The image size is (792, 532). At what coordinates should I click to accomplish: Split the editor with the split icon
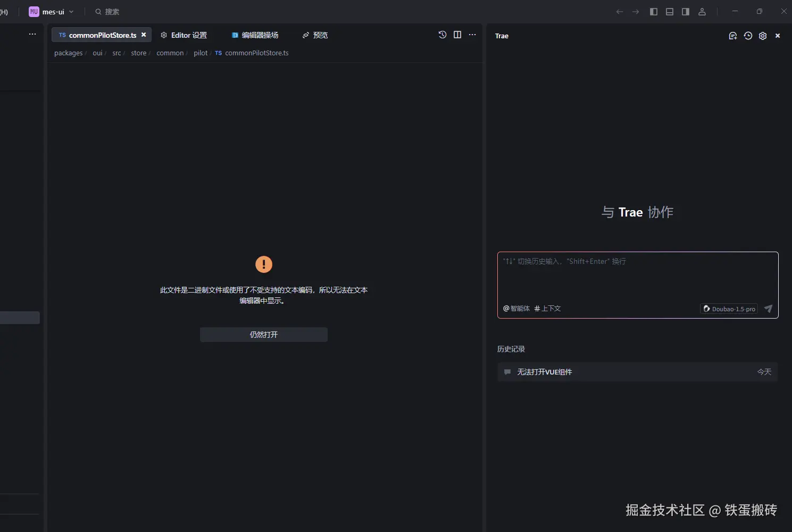tap(457, 35)
